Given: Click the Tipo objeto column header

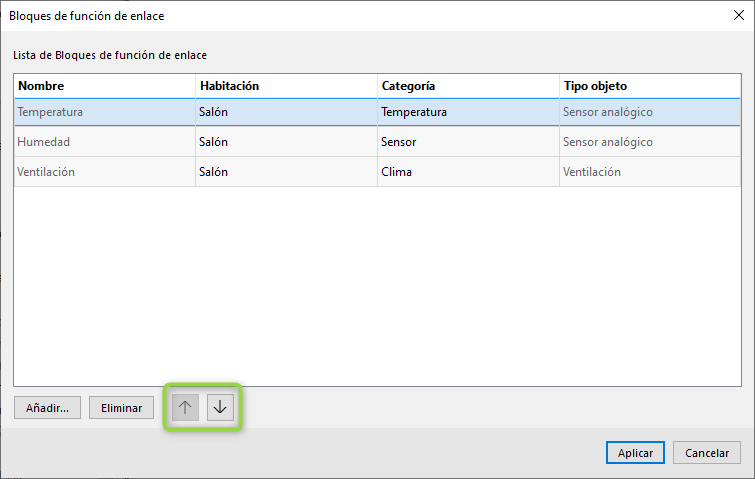Looking at the screenshot, I should coord(649,86).
